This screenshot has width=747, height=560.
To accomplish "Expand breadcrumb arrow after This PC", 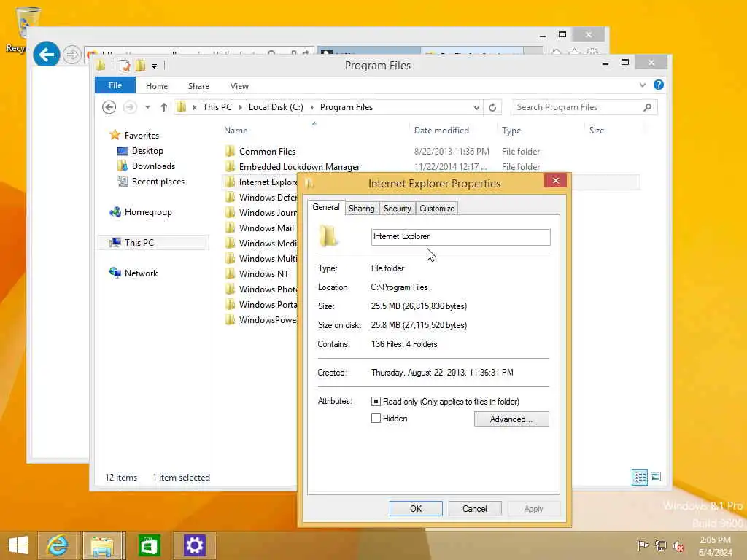I will [x=240, y=108].
